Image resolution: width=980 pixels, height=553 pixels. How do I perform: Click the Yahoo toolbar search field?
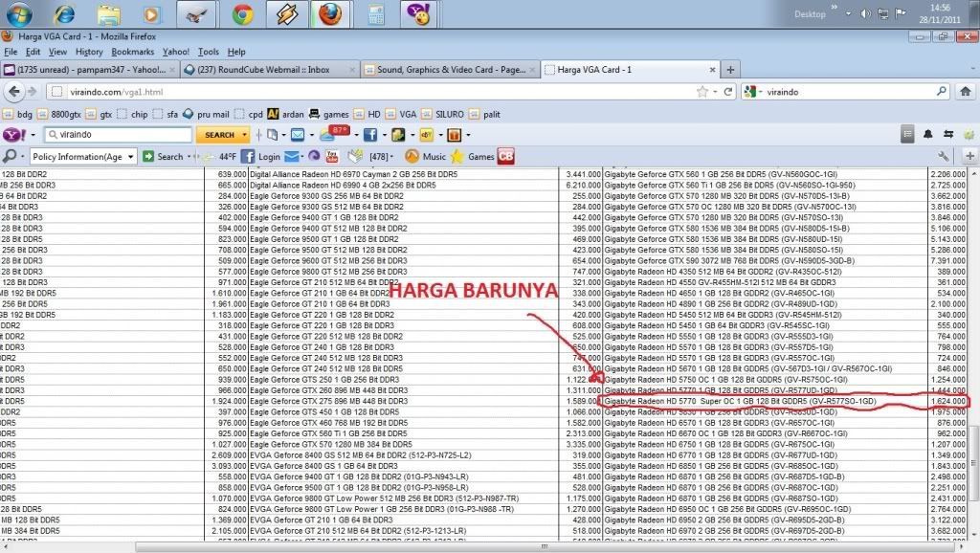tap(119, 134)
